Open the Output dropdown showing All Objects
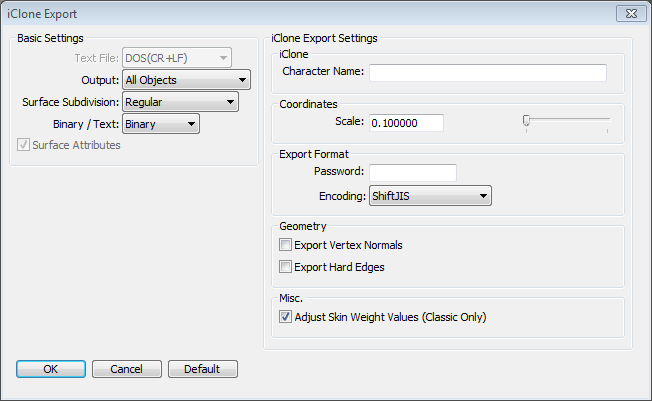 tap(185, 80)
